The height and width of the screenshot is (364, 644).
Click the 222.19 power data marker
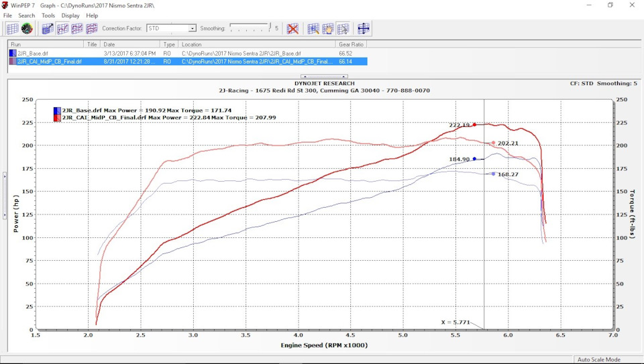coord(474,125)
